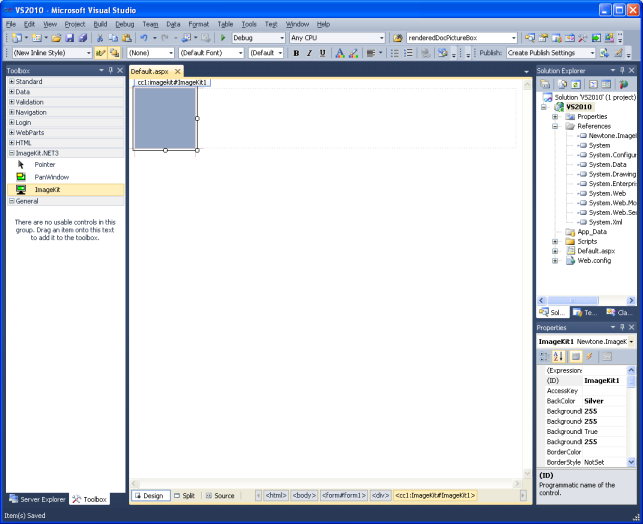Open the File menu
The height and width of the screenshot is (524, 643).
point(11,24)
